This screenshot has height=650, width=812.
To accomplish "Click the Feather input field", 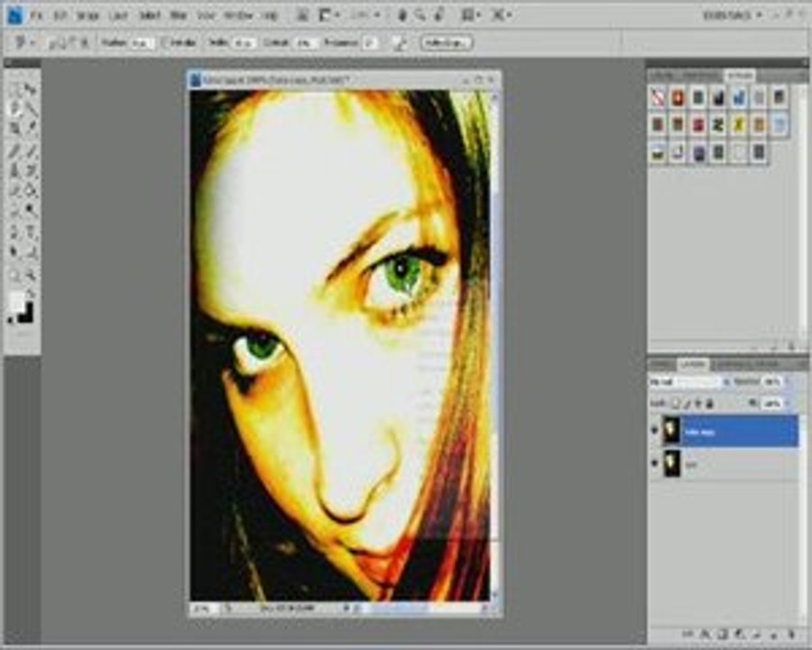I will click(141, 43).
